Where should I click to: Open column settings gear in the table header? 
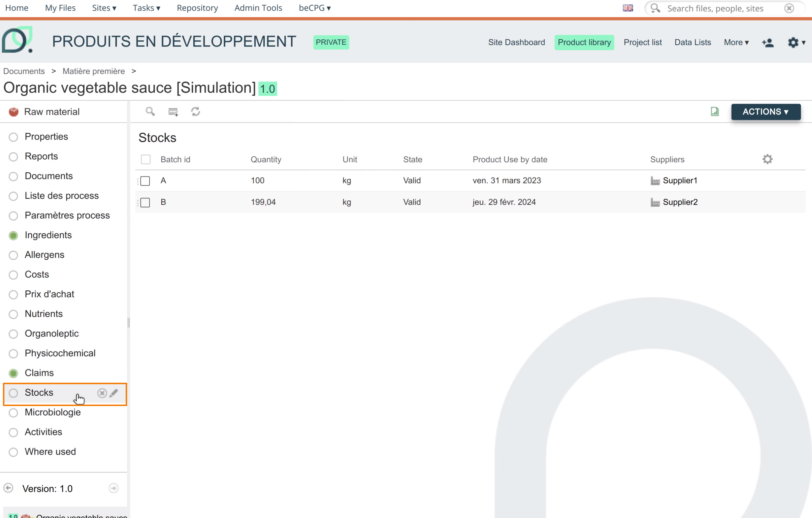click(767, 159)
